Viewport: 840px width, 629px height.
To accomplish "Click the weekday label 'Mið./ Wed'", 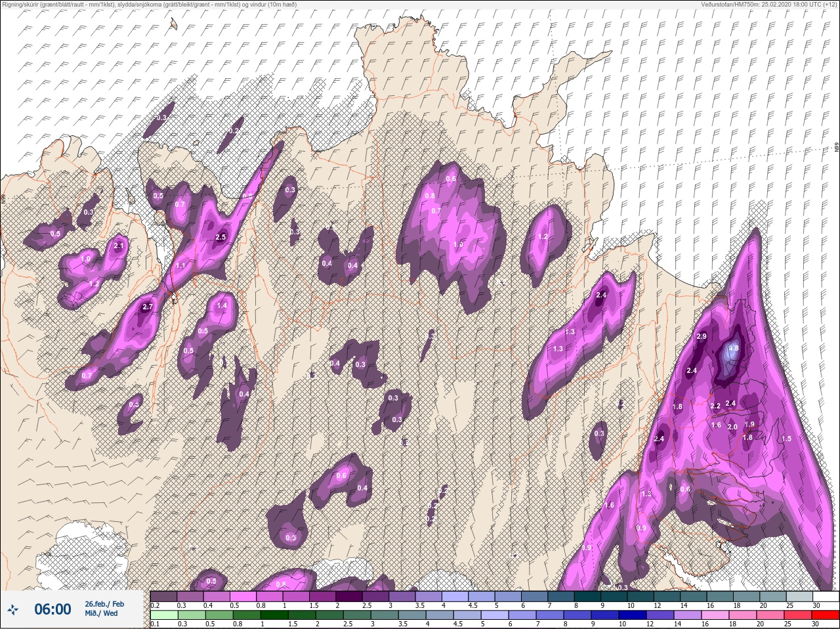I will click(x=102, y=613).
